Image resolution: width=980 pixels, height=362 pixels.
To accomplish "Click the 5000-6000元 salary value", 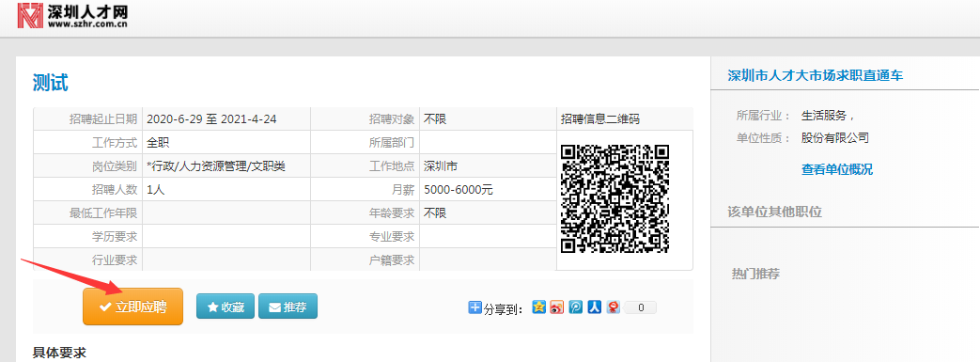I will click(459, 190).
